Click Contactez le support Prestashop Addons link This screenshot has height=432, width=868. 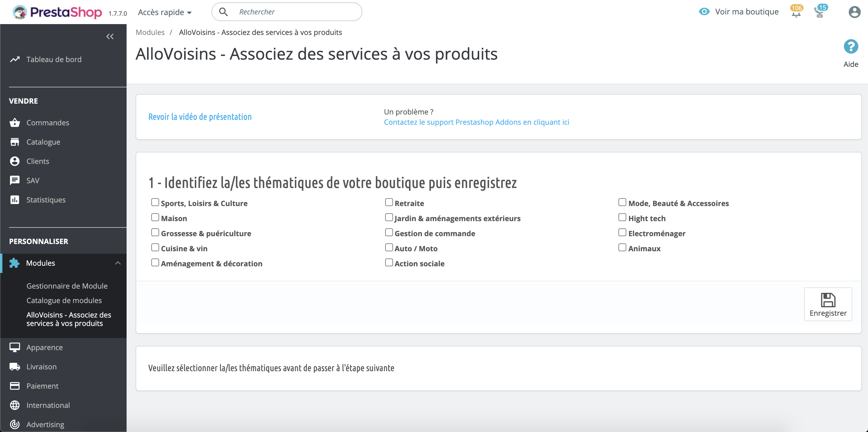476,122
